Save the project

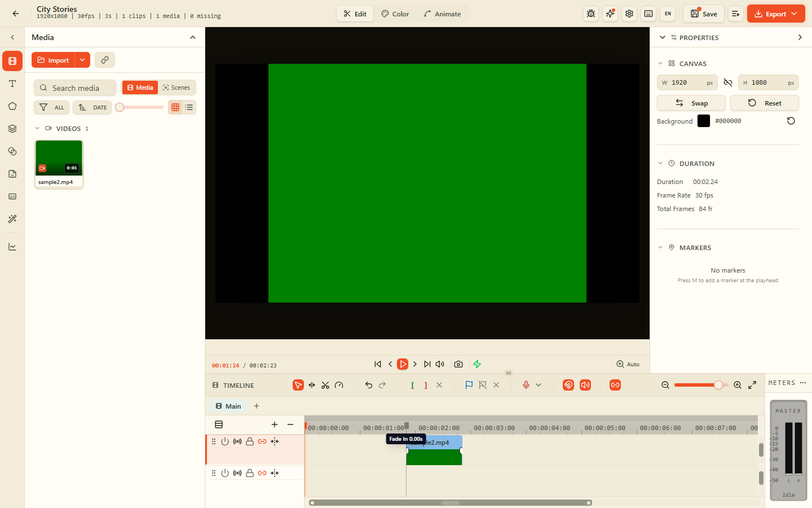[704, 14]
